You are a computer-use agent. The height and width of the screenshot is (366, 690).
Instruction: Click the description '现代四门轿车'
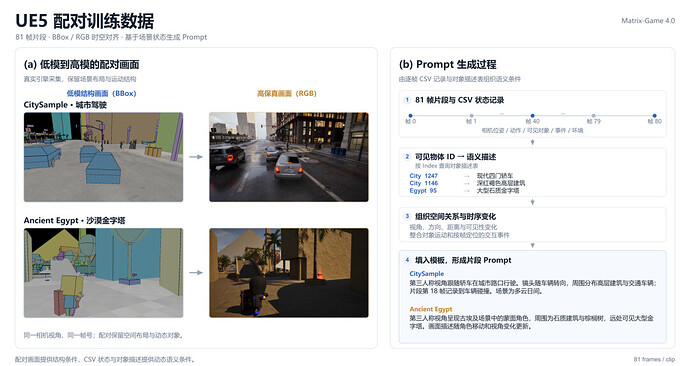[495, 176]
